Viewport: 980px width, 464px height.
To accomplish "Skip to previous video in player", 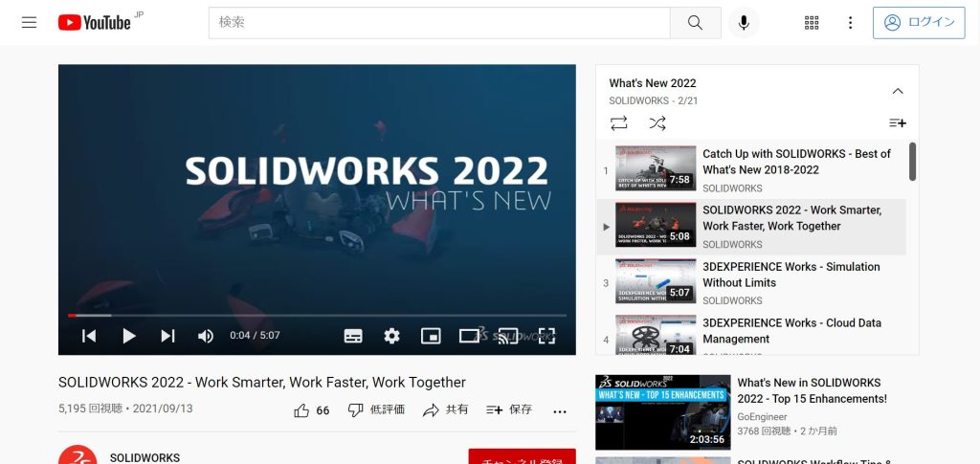I will [x=89, y=336].
